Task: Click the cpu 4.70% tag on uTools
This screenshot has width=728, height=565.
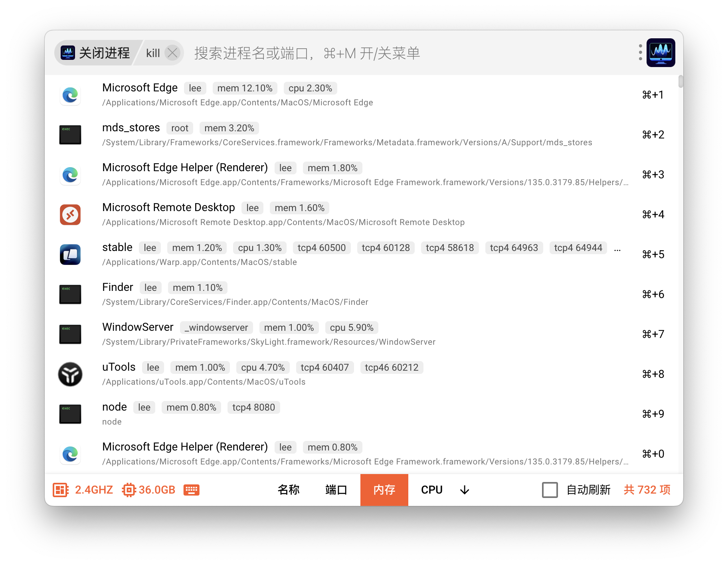Action: pyautogui.click(x=263, y=367)
